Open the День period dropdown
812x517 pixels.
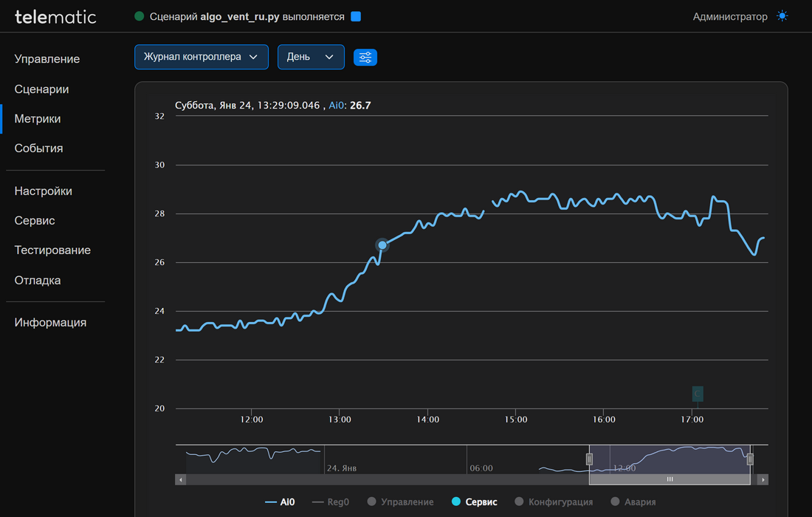[311, 57]
